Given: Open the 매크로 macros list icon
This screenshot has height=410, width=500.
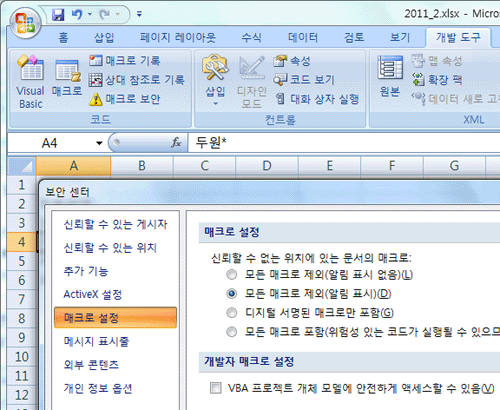Looking at the screenshot, I should point(68,71).
